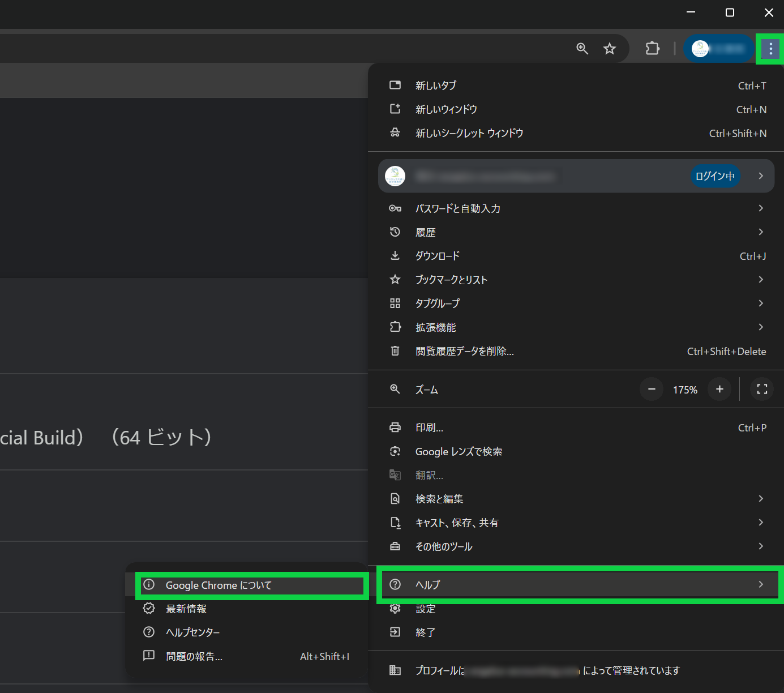Open the Extensions puzzle icon in toolbar

(x=652, y=49)
